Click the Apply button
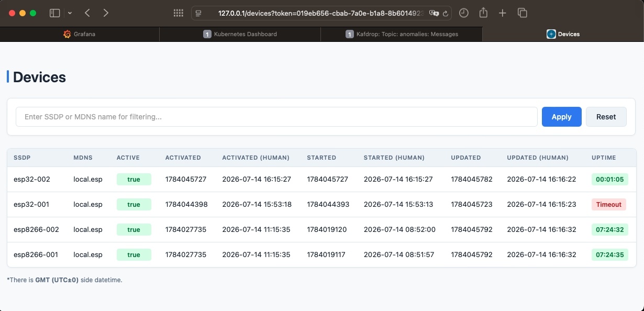 [561, 117]
